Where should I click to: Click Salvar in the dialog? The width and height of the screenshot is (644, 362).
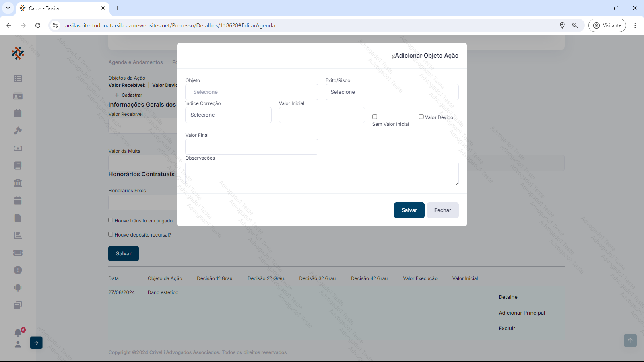tap(409, 210)
